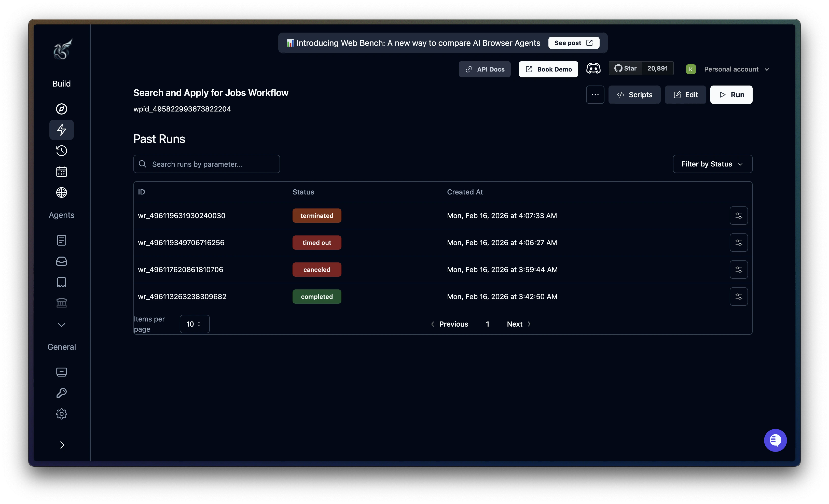Open the inbox icon under Agents
This screenshot has width=829, height=504.
(61, 261)
